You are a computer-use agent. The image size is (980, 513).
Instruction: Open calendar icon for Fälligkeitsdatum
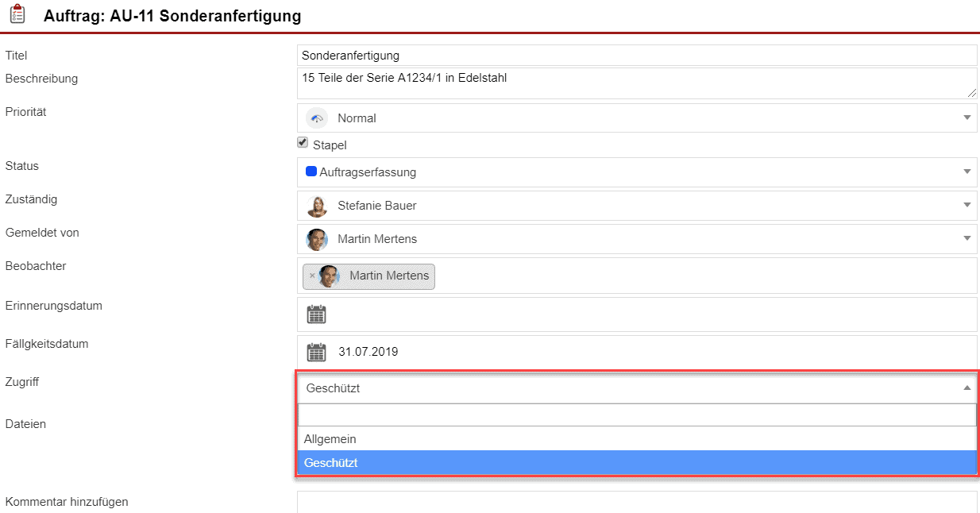tap(316, 352)
